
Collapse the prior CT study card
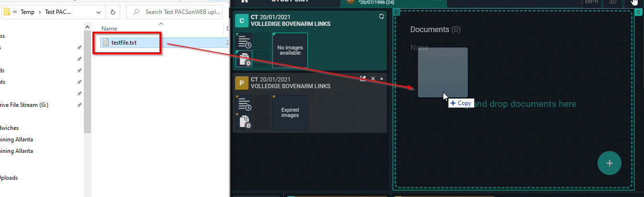(x=382, y=79)
